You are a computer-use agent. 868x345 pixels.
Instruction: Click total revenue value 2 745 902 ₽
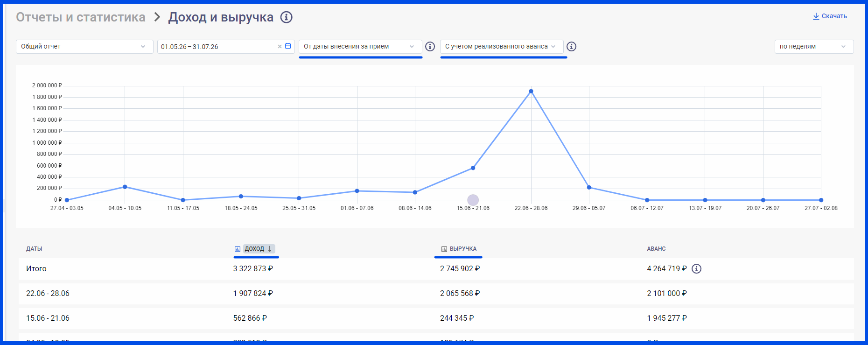pos(460,269)
